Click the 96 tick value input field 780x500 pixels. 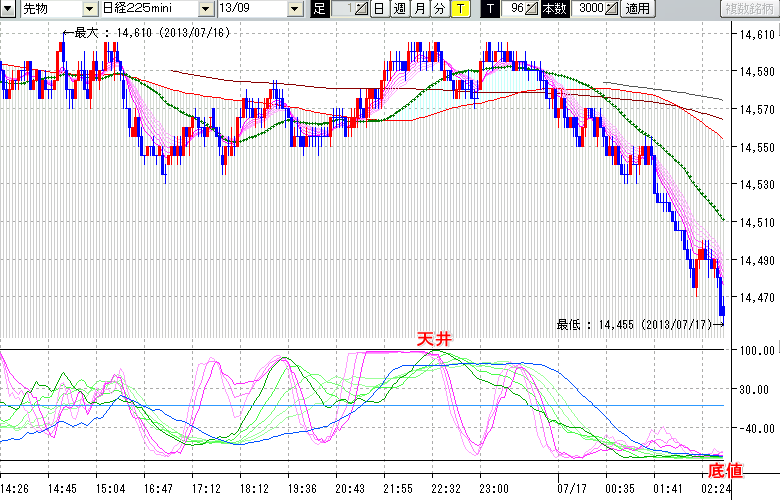(x=514, y=9)
